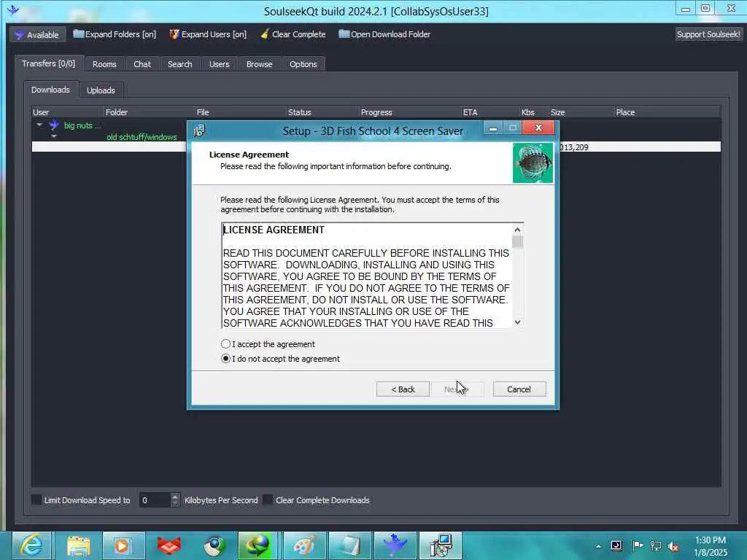Collapse the big nuts user row
747x560 pixels.
pos(39,125)
